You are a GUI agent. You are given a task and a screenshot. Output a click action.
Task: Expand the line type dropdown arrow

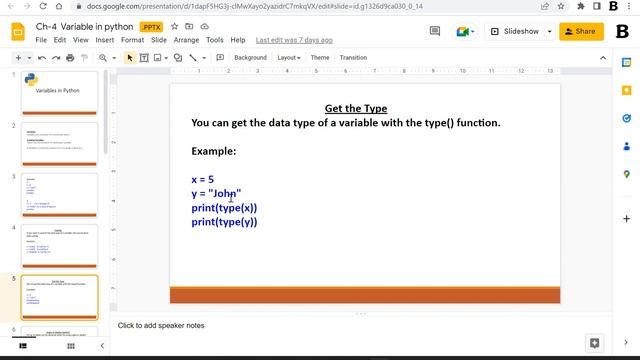[x=204, y=58]
